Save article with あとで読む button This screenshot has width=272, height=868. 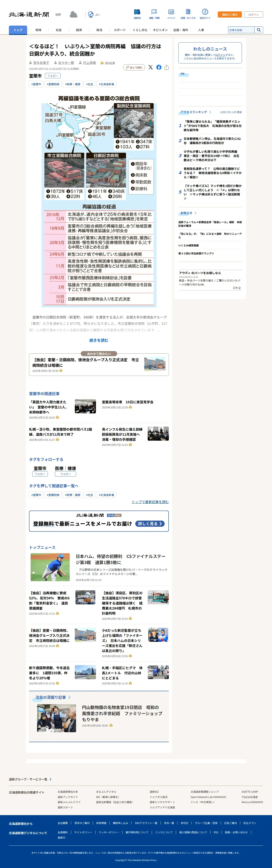point(134,67)
